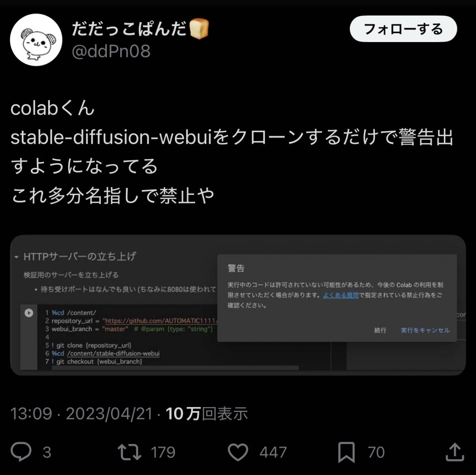
Task: Open the embedded Colab screenshot image
Action: click(238, 305)
